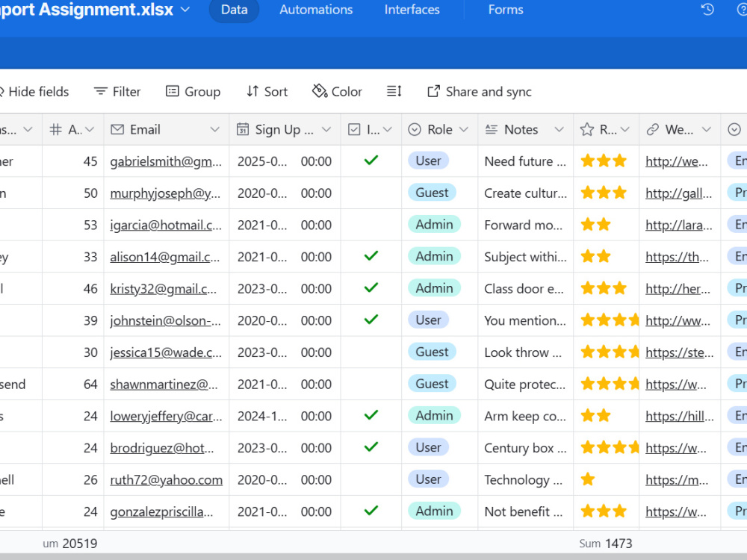The width and height of the screenshot is (747, 560).
Task: Click the star rating in kristy32 row
Action: (604, 288)
